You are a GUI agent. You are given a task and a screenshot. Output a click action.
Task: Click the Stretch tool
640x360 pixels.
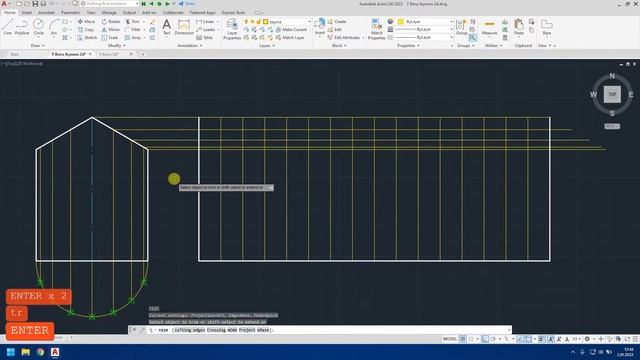tap(87, 38)
